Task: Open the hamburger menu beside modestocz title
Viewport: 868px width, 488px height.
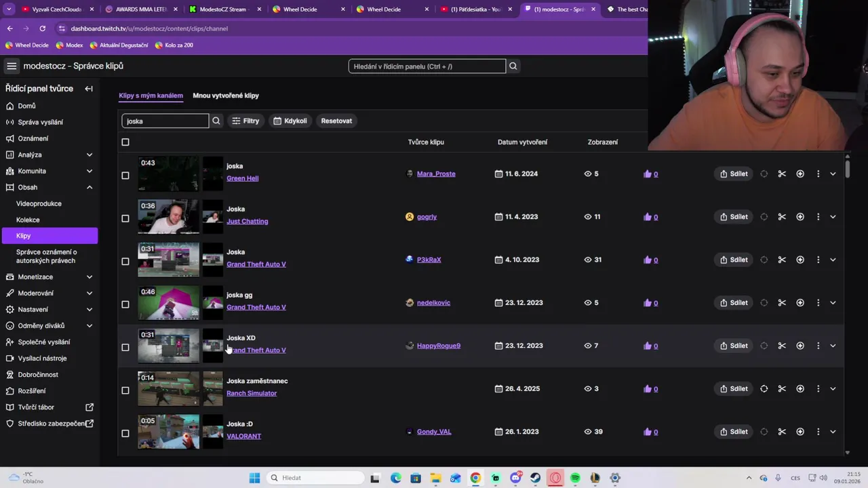Action: tap(12, 66)
